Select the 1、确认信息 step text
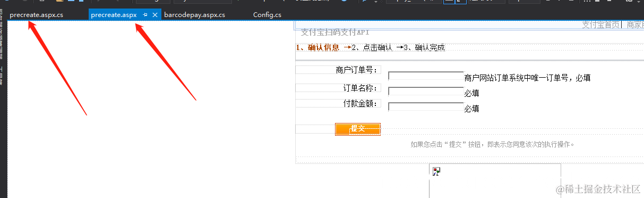The height and width of the screenshot is (198, 644). point(317,47)
